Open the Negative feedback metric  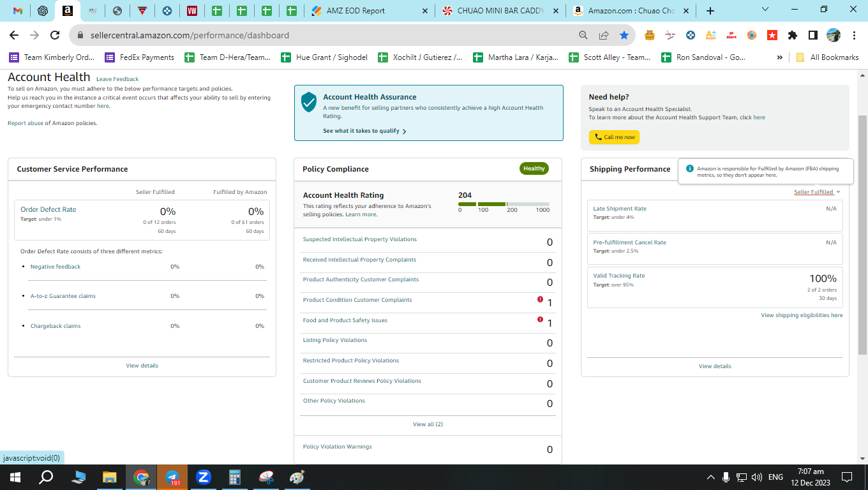[x=56, y=267]
